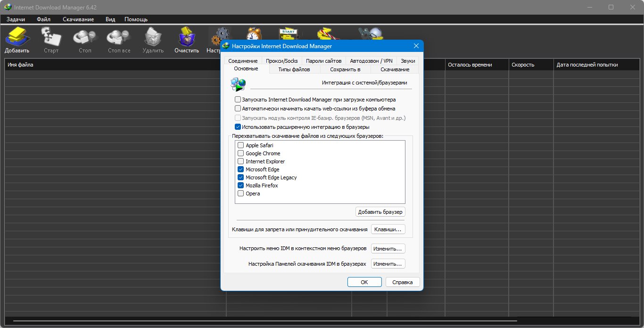Click the Удалить trash bin icon
Viewport: 644px width, 328px height.
click(x=153, y=37)
